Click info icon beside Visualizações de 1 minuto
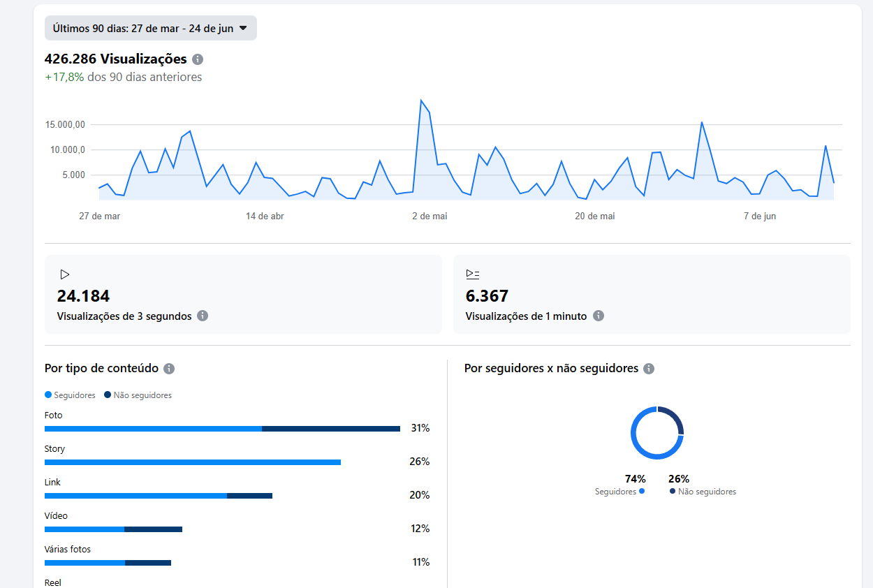This screenshot has width=873, height=588. click(599, 316)
